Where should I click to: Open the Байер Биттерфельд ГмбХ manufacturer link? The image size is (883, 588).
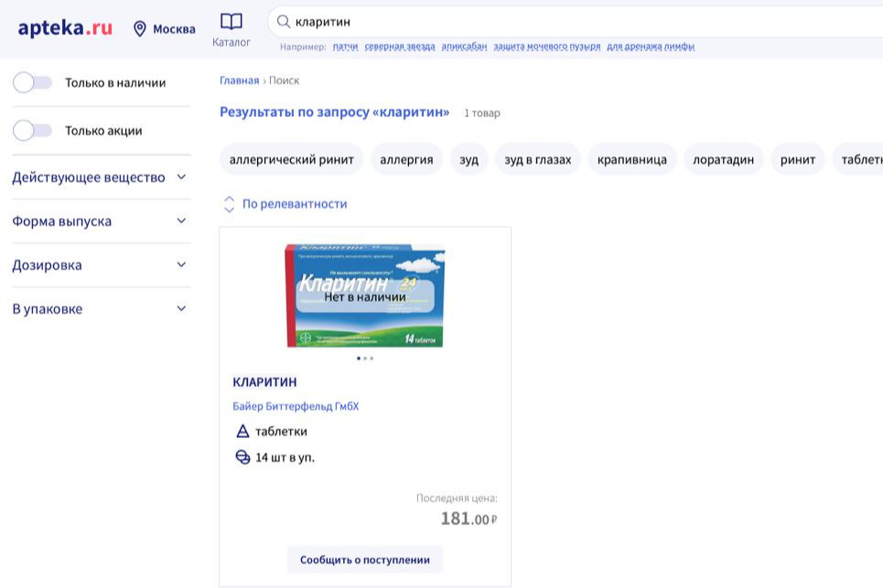coord(296,406)
